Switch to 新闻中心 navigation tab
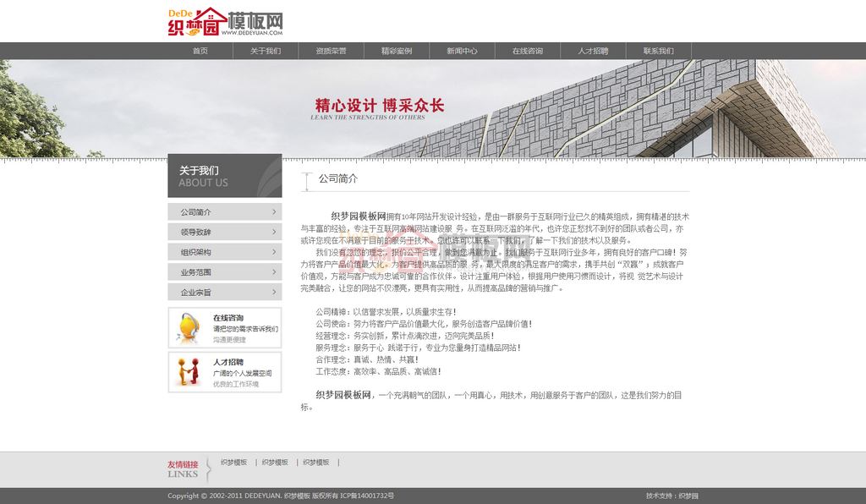 [462, 51]
